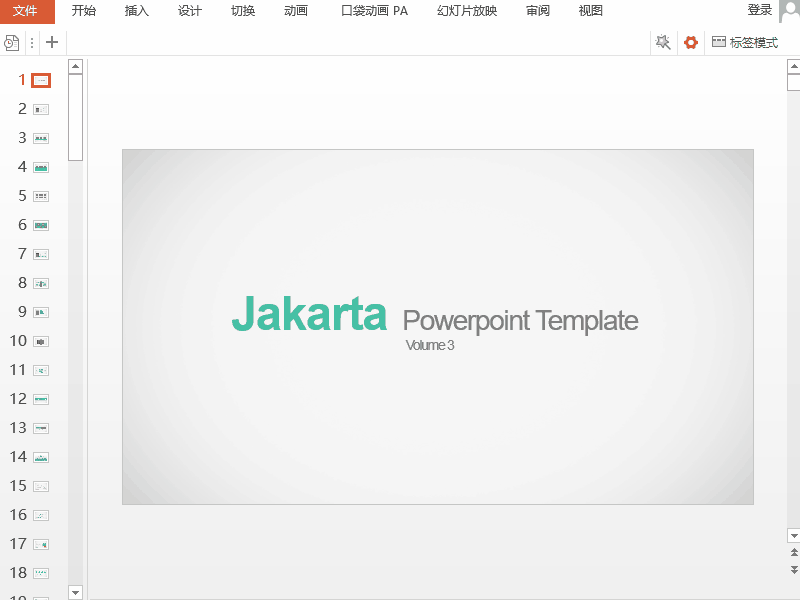Select slide 7 thumbnail
This screenshot has width=800, height=600.
click(x=41, y=254)
